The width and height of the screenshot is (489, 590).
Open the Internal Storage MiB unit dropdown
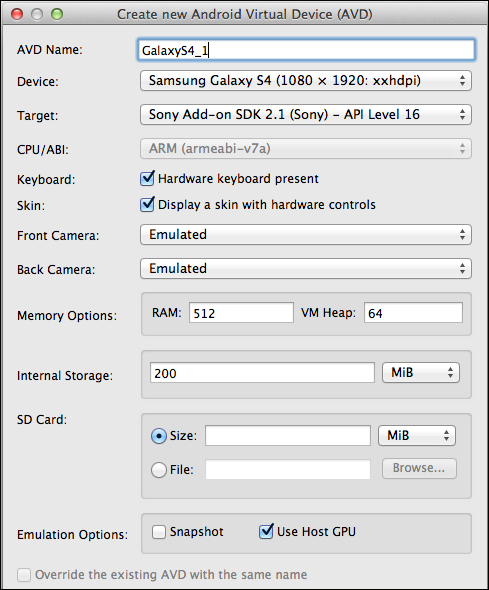421,373
